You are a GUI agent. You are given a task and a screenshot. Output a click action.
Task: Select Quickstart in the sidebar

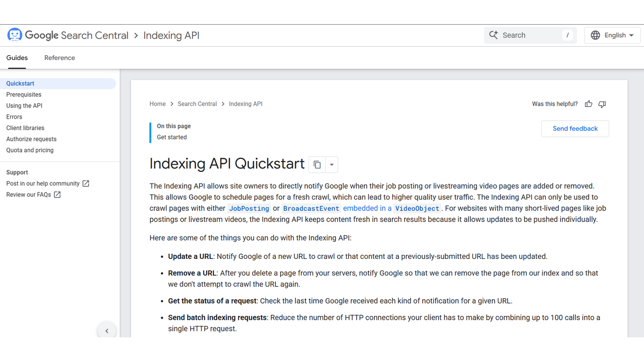click(x=58, y=83)
